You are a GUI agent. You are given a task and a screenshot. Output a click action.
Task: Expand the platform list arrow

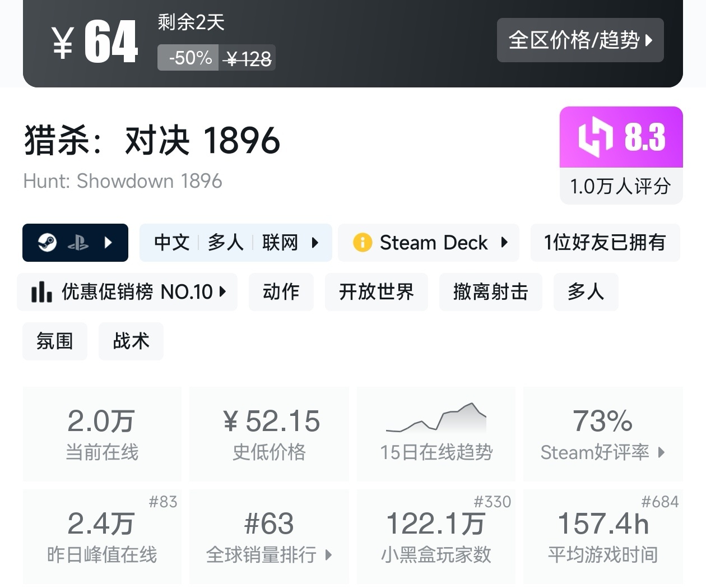(x=109, y=243)
